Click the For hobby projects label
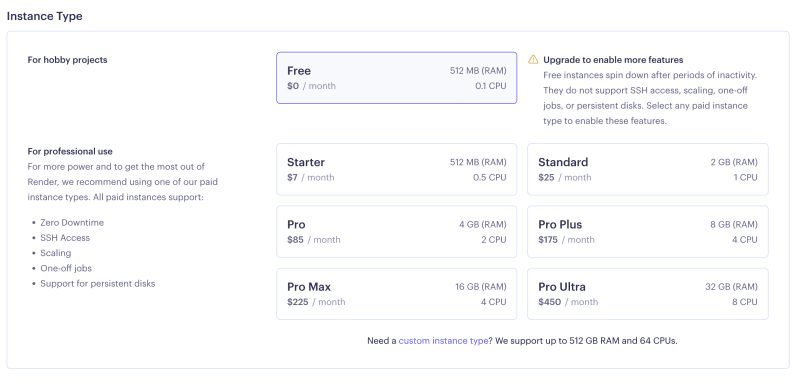Viewport: 800px width, 380px height. [x=67, y=60]
